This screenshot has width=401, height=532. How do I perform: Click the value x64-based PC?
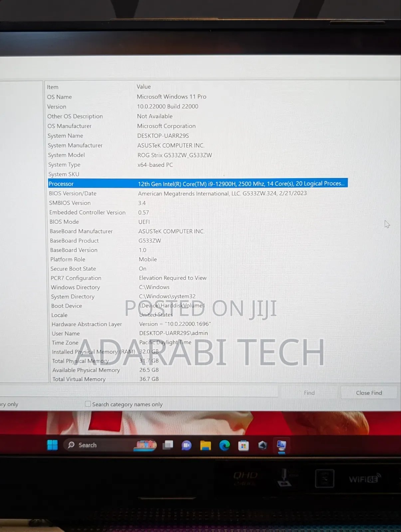click(x=155, y=165)
